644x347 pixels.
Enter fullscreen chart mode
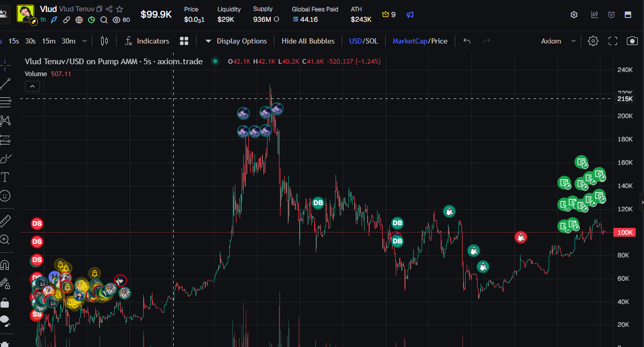(x=613, y=41)
